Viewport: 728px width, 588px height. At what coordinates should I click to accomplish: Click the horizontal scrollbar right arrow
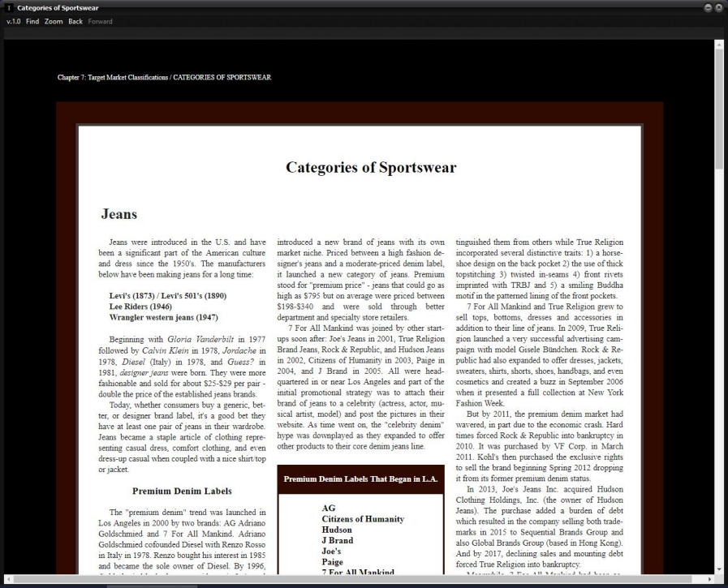(710, 579)
